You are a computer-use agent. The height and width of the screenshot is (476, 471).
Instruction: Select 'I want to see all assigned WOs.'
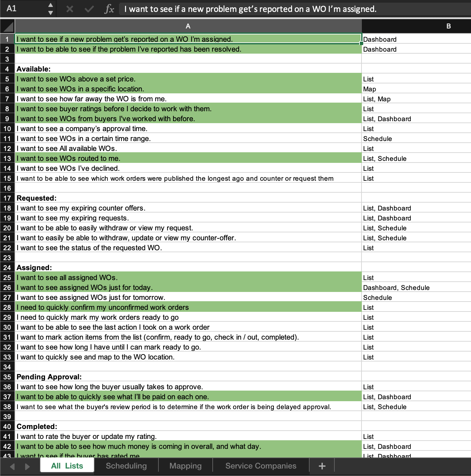coord(188,277)
